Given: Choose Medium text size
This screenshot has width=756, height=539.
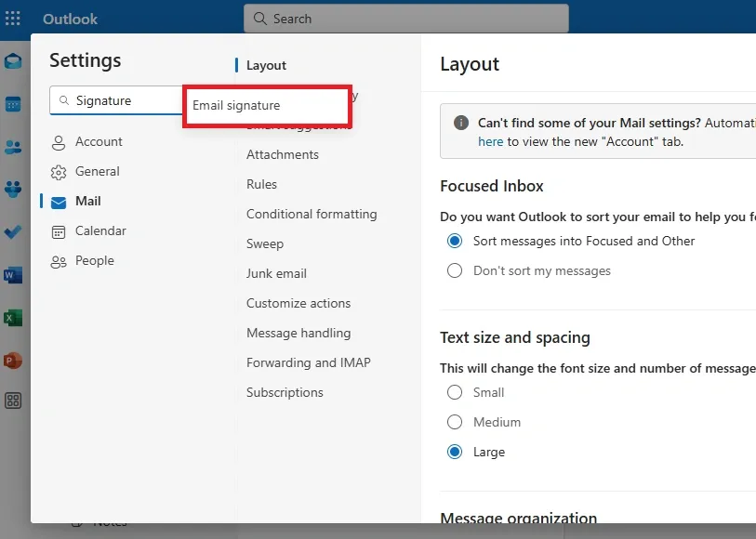Looking at the screenshot, I should point(454,422).
